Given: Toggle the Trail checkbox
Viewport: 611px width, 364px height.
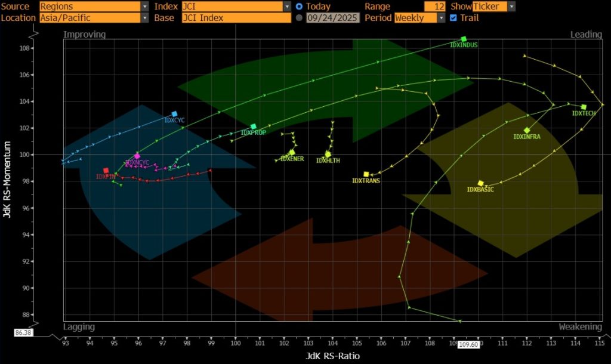Looking at the screenshot, I should (453, 18).
